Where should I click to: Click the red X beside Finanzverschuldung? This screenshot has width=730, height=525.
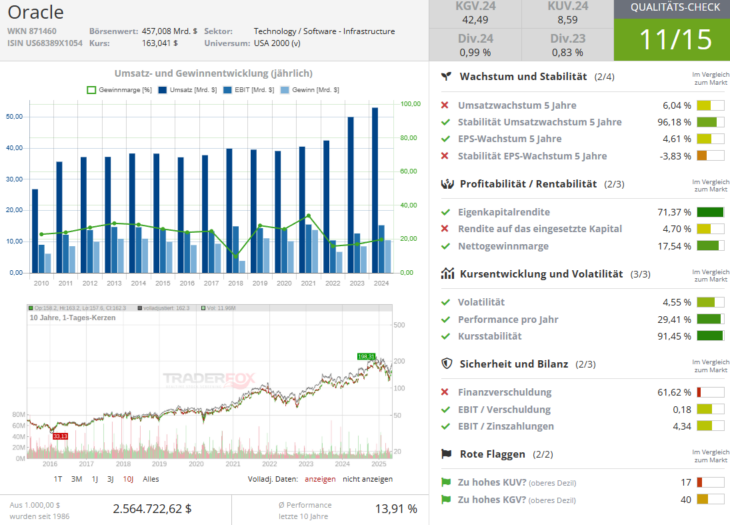point(445,392)
